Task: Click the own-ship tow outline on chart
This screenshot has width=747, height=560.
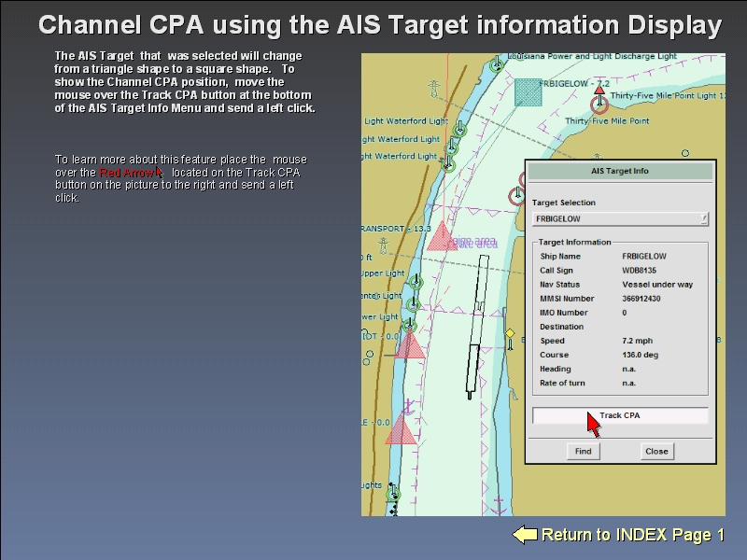Action: 477,327
